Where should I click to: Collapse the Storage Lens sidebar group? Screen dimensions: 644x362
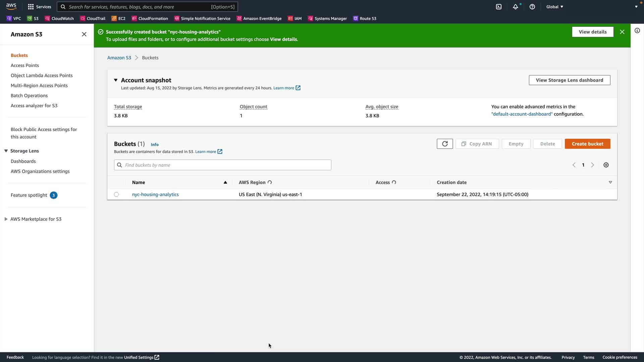pos(6,151)
